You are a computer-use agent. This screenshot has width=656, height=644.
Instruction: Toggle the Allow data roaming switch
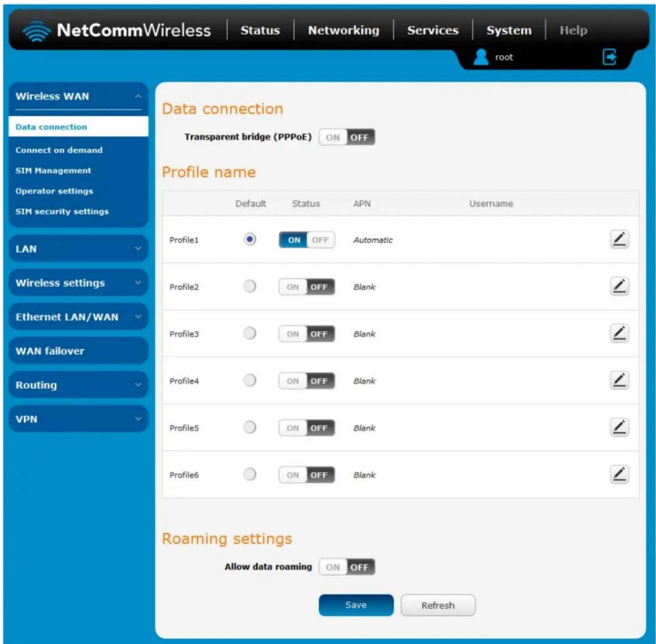point(347,567)
